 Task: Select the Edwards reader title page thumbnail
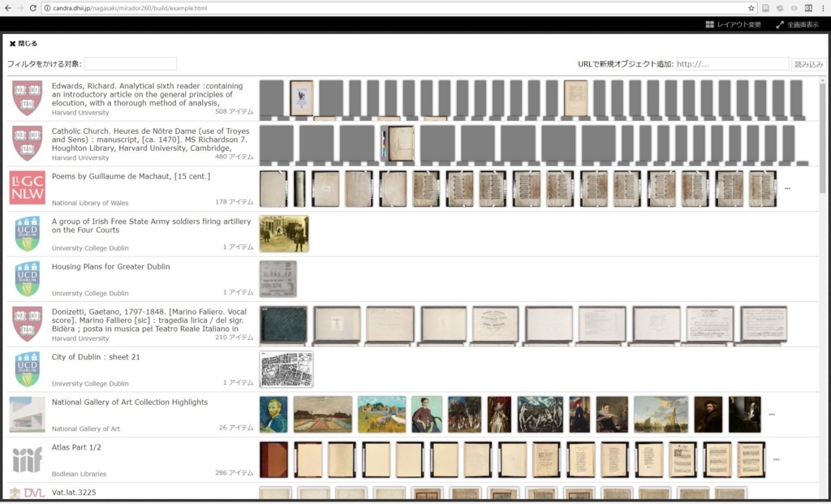point(302,98)
